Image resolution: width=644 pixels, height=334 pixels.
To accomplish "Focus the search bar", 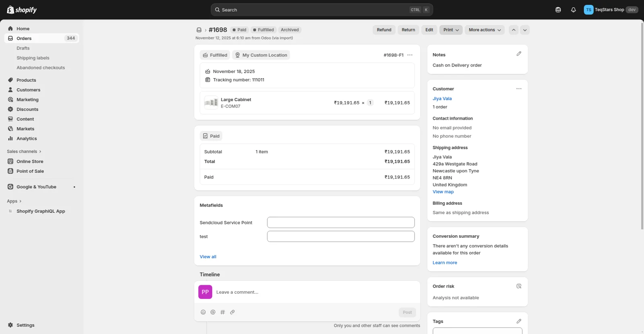I will [322, 10].
